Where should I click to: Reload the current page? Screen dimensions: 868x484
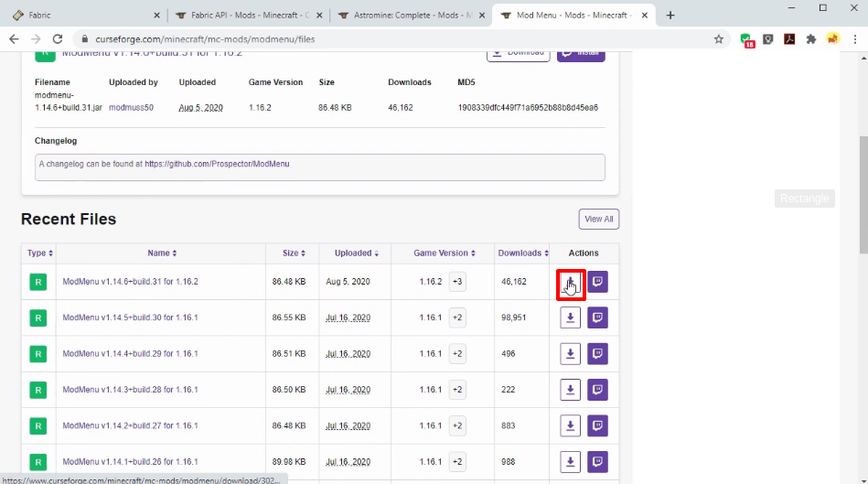(x=58, y=38)
